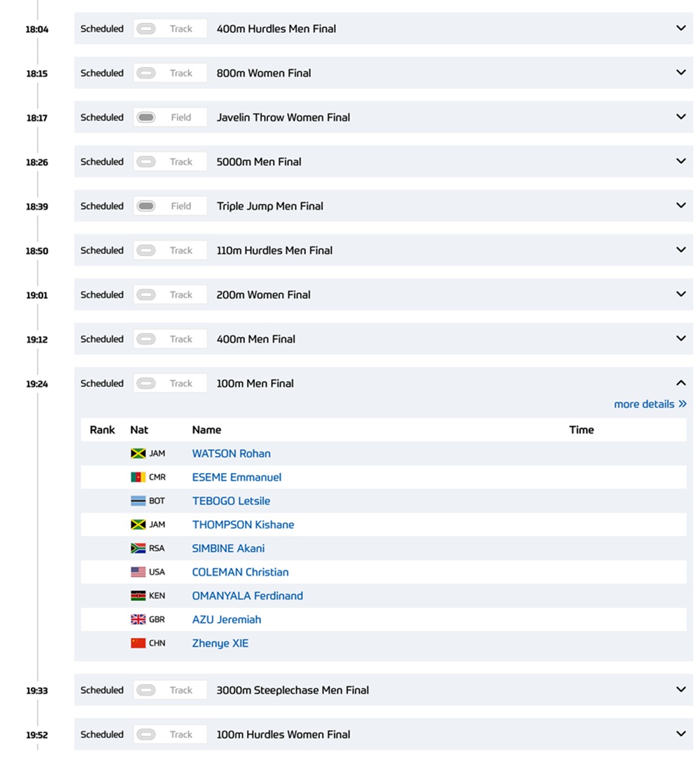Viewport: 700px width, 764px height.
Task: Click Jamaica flag next to WATSON Rohan
Action: click(x=138, y=453)
